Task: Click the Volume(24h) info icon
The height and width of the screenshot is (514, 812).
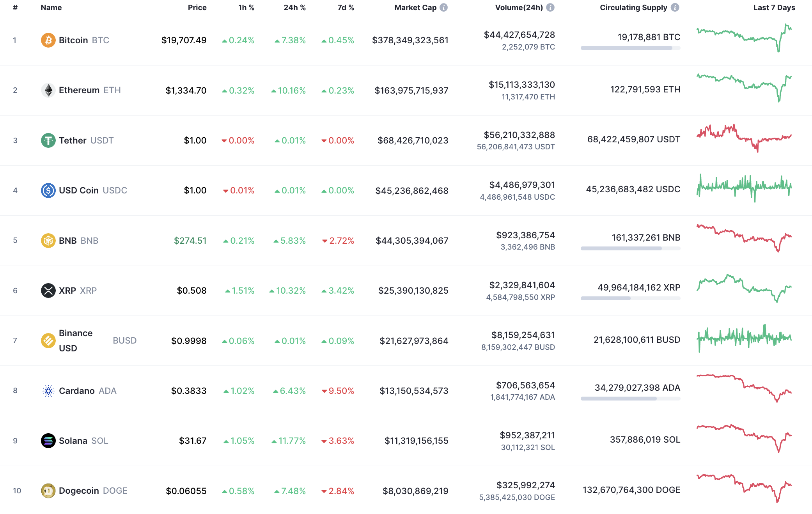Action: (x=550, y=7)
